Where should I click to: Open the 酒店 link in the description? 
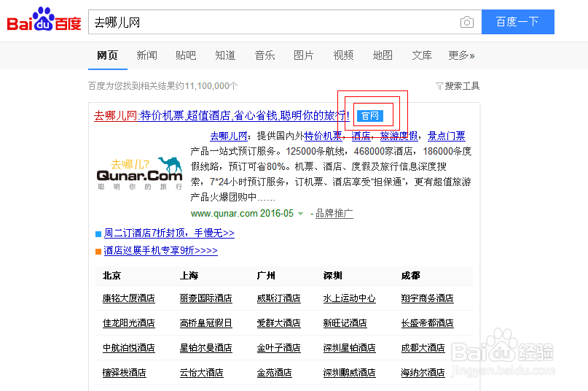pyautogui.click(x=361, y=136)
